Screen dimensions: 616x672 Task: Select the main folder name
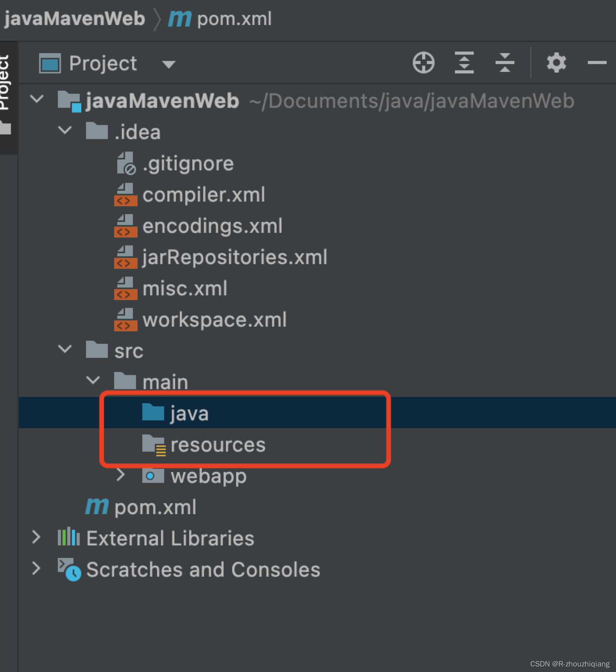coord(165,382)
